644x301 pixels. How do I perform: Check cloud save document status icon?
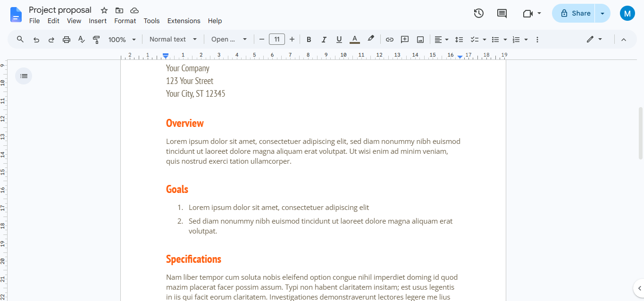(x=134, y=10)
